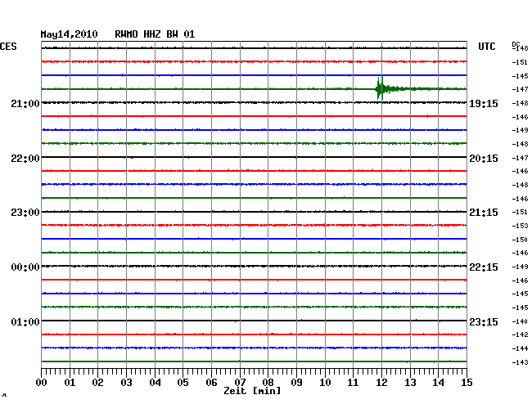Pick minute 08 on the Zeit axis
The width and height of the screenshot is (532, 404).
coord(268,382)
